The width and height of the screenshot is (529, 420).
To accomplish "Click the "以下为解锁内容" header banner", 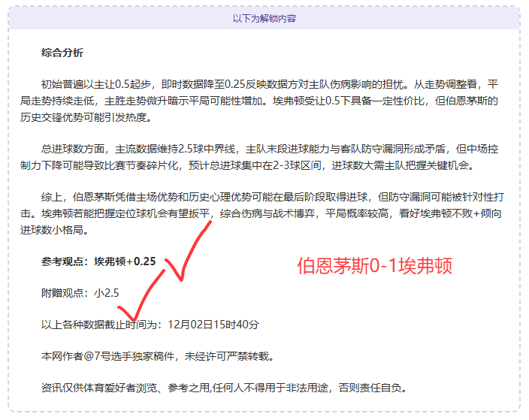I will point(264,18).
